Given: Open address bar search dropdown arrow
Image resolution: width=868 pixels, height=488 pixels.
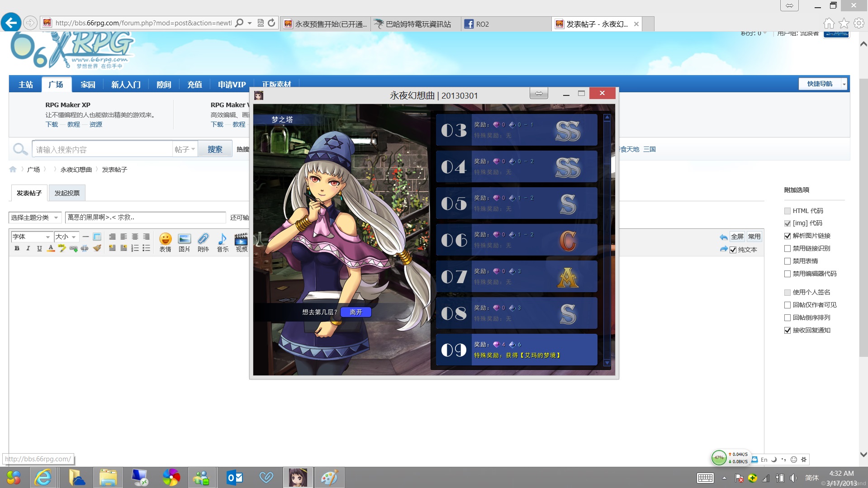Looking at the screenshot, I should click(x=250, y=23).
